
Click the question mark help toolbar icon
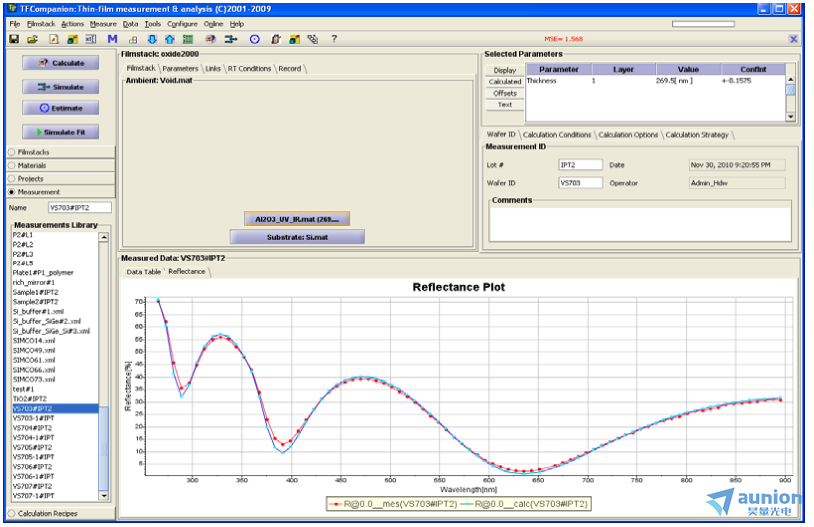click(x=334, y=39)
